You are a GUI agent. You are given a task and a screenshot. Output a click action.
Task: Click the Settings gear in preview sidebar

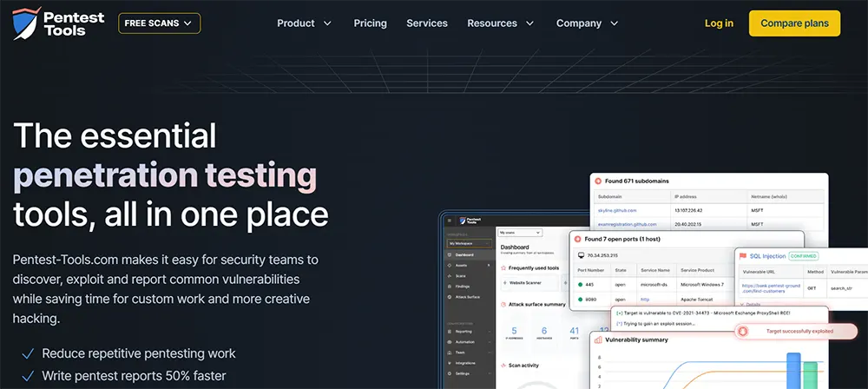pos(450,374)
